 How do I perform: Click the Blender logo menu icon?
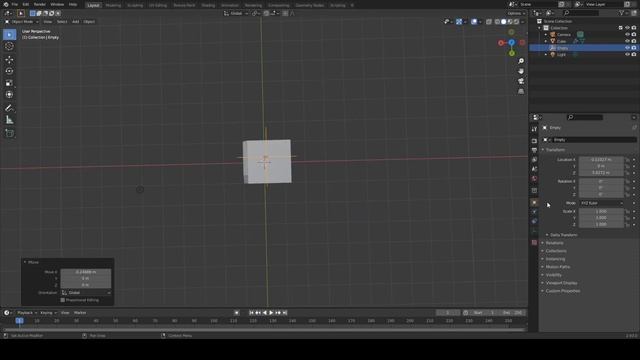[6, 4]
